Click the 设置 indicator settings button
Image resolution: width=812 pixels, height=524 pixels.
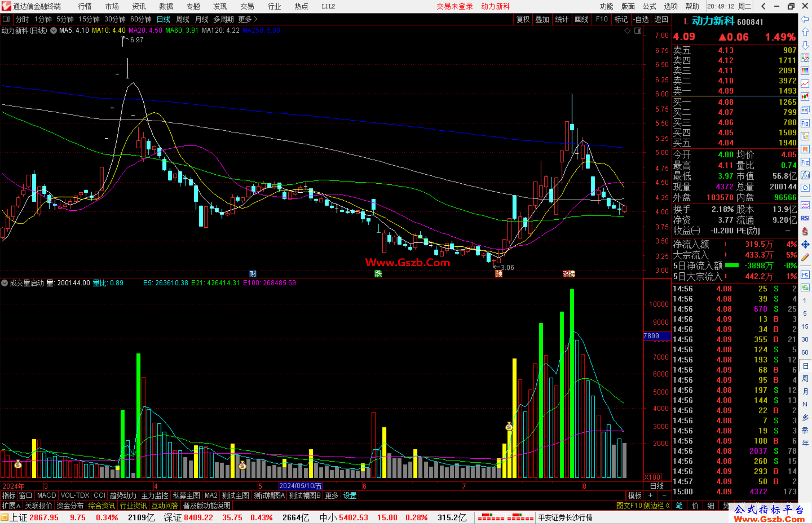pyautogui.click(x=350, y=495)
